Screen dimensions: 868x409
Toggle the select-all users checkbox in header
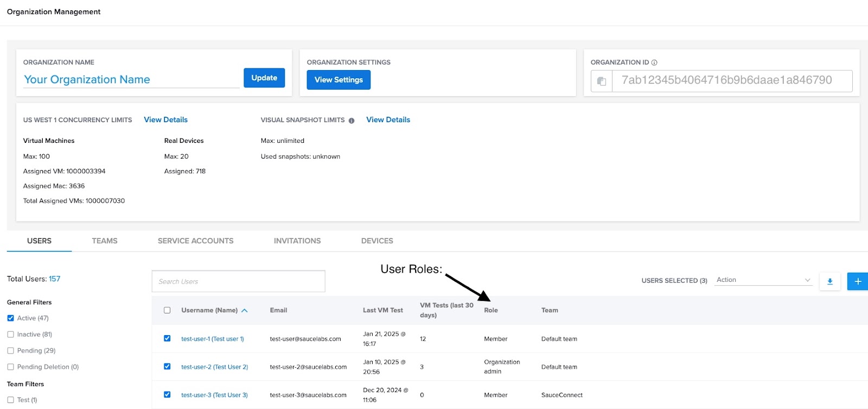(167, 310)
